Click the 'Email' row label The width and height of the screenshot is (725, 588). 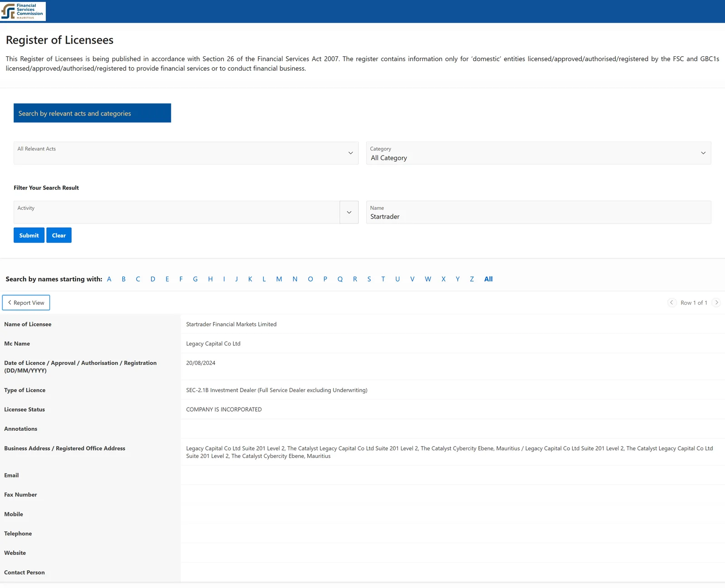point(11,476)
